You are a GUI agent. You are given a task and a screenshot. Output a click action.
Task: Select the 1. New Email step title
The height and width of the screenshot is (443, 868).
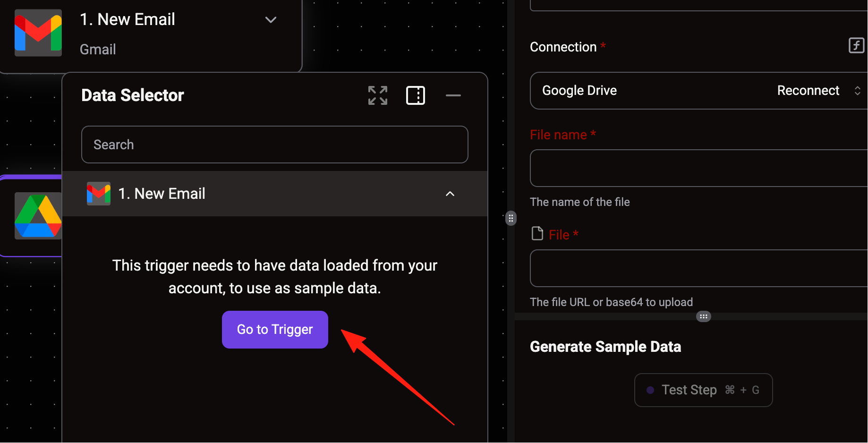point(128,19)
